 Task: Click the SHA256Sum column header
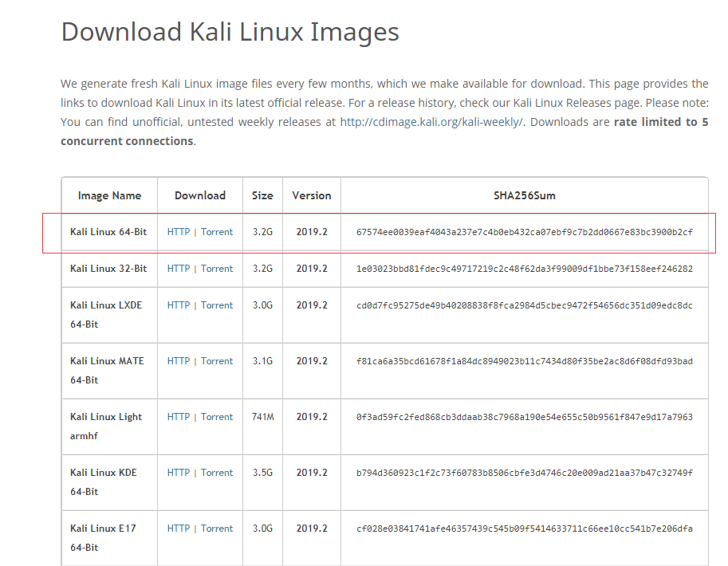525,195
